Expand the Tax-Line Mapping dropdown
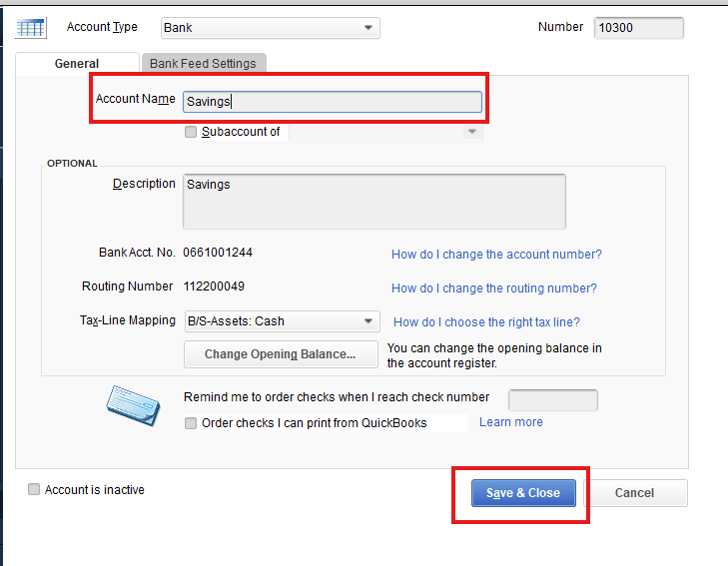The image size is (728, 566). 368,321
